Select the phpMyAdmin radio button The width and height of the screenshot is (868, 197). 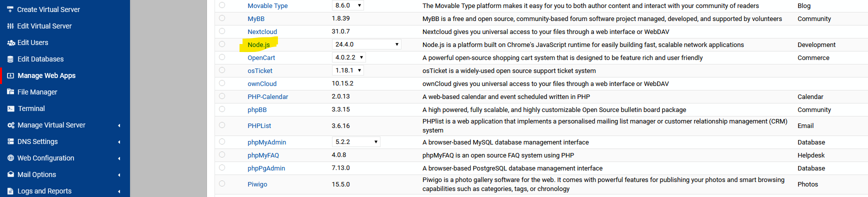pos(222,141)
